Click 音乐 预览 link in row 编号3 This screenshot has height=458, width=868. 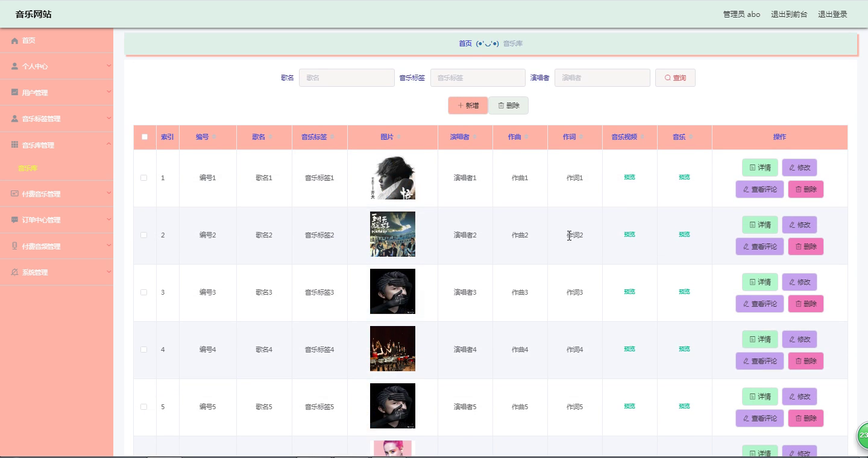tap(684, 292)
